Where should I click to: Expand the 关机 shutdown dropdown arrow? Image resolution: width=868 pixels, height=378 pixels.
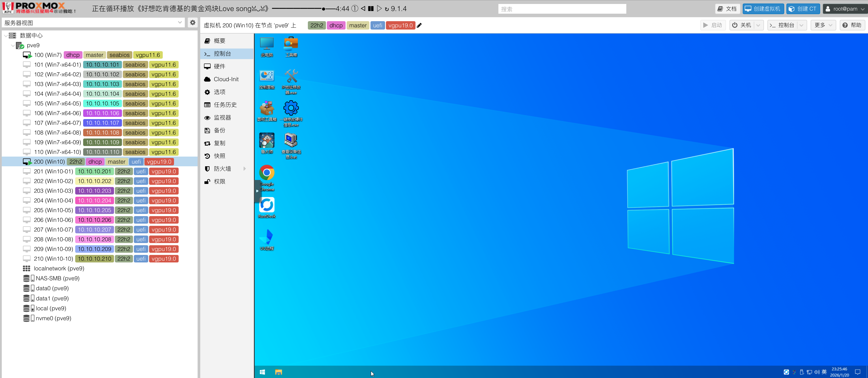tap(758, 25)
